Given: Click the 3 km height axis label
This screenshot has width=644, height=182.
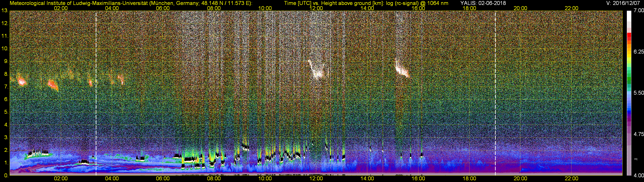Looking at the screenshot, I should click(x=6, y=138).
